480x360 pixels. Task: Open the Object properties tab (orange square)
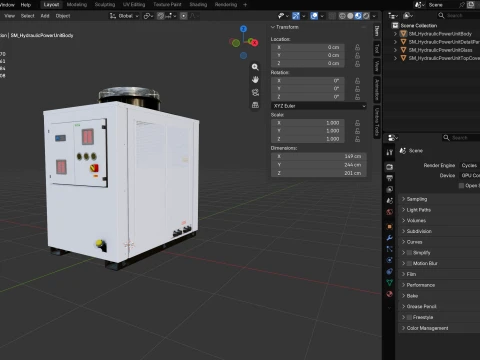389,227
